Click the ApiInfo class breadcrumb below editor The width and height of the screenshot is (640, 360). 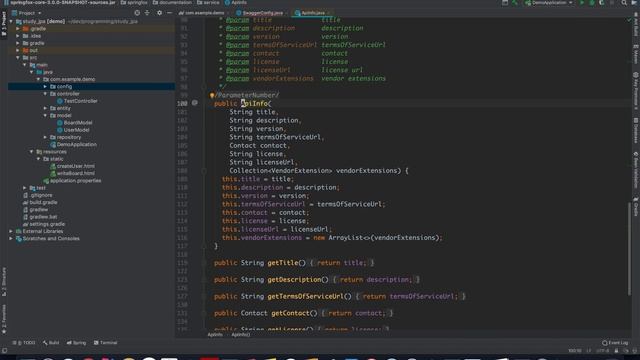(x=215, y=335)
